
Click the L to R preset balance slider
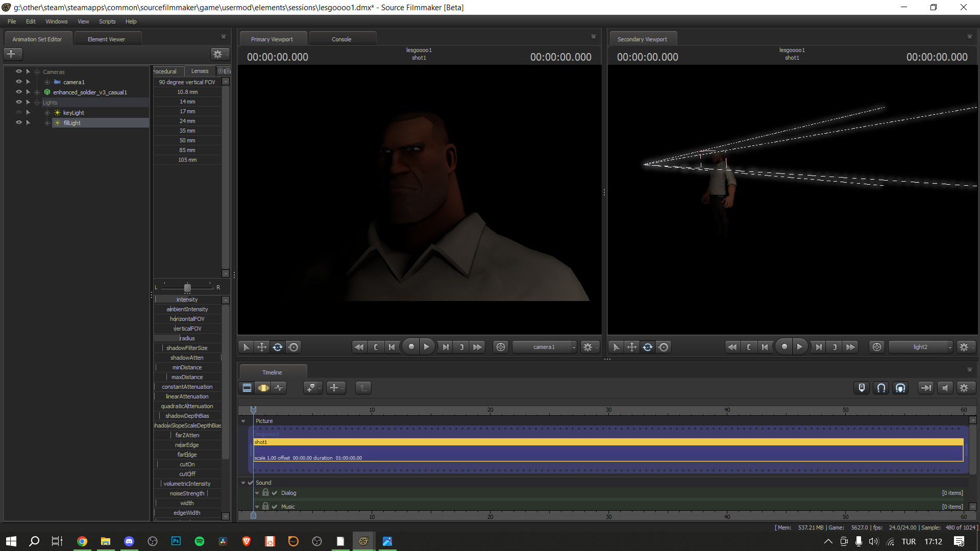[187, 287]
